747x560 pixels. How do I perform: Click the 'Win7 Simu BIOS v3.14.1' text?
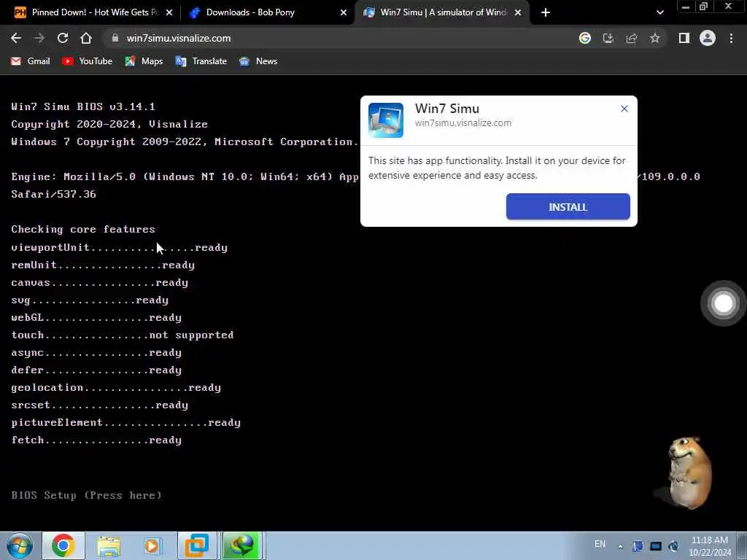83,106
